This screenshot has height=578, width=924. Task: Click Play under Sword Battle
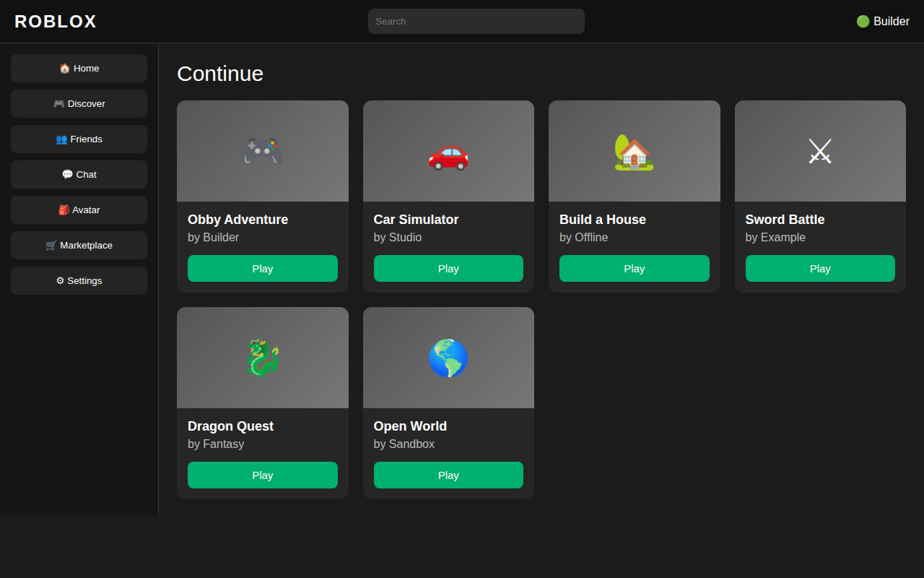(x=820, y=268)
